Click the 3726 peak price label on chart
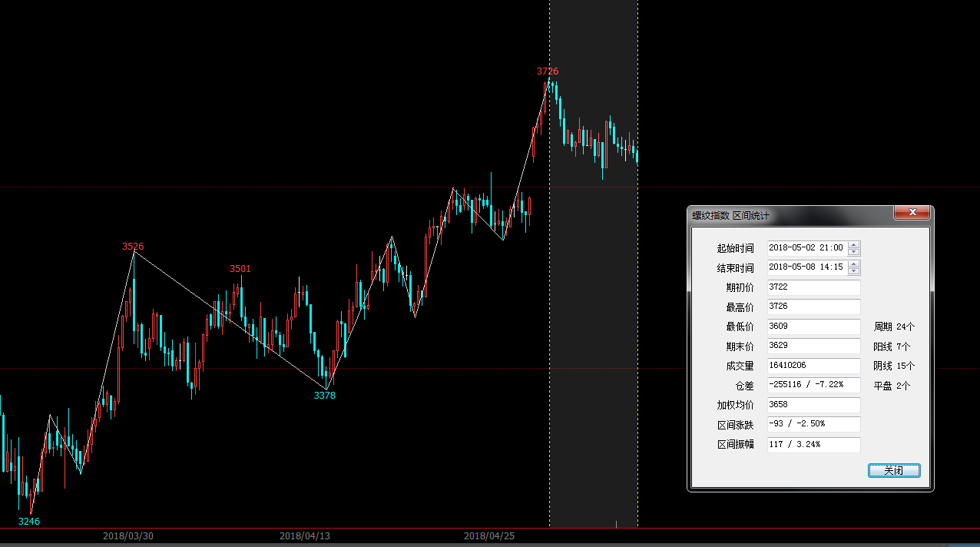Screen dimensions: 980x547 click(548, 71)
